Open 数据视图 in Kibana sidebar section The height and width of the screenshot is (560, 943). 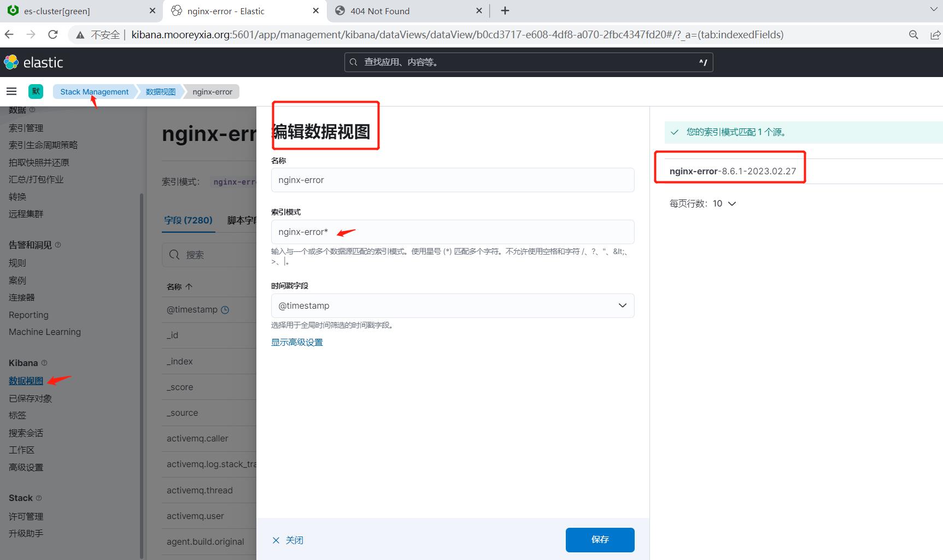[x=26, y=381]
